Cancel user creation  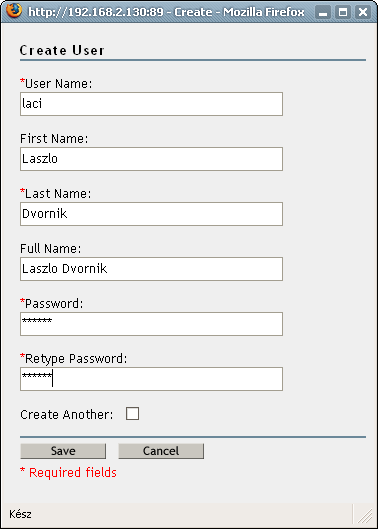[x=161, y=451]
